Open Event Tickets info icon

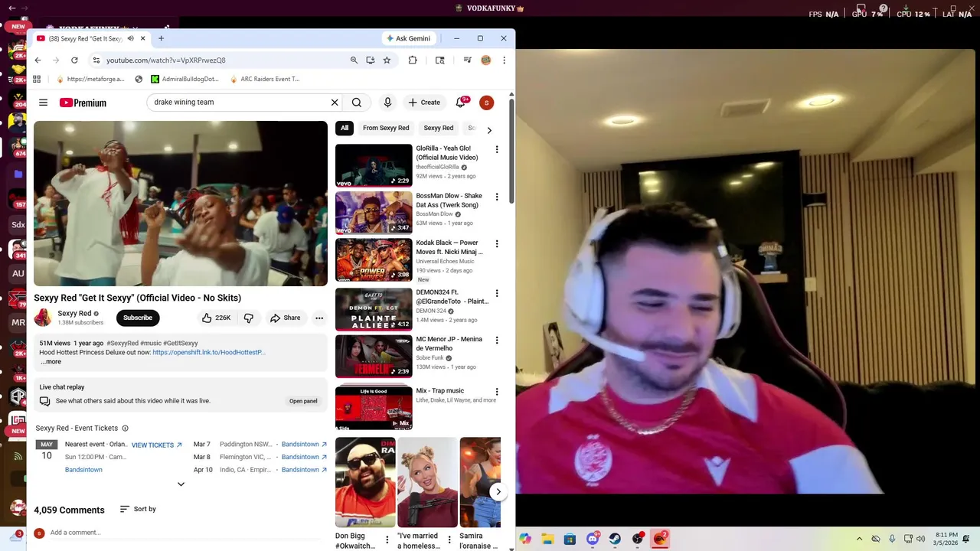pyautogui.click(x=126, y=429)
